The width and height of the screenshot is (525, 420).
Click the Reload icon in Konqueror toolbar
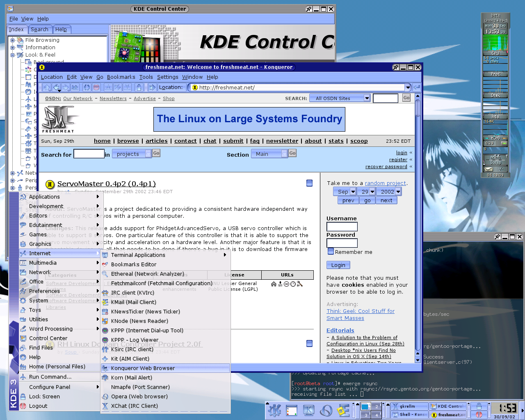click(87, 87)
